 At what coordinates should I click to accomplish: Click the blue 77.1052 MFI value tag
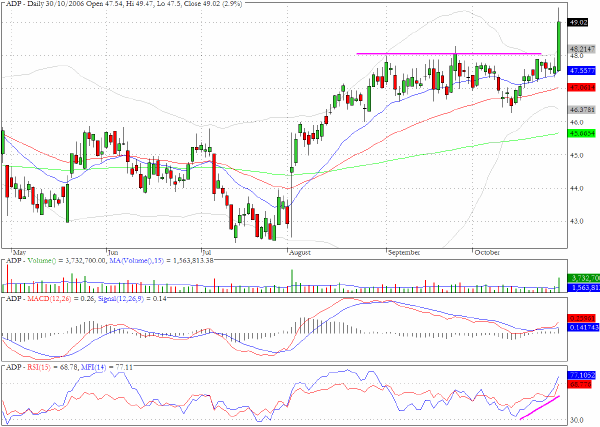pyautogui.click(x=582, y=375)
